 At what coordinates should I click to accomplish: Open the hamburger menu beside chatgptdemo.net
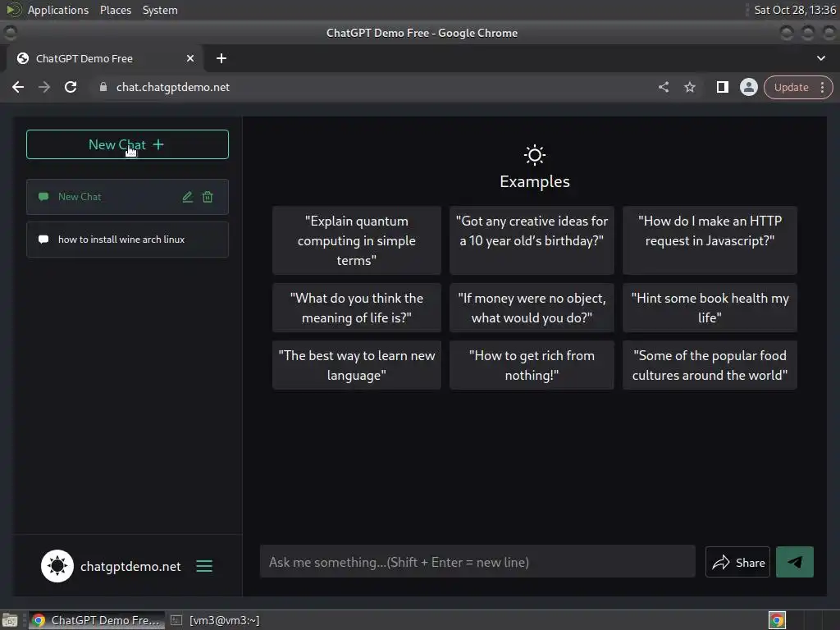[204, 566]
